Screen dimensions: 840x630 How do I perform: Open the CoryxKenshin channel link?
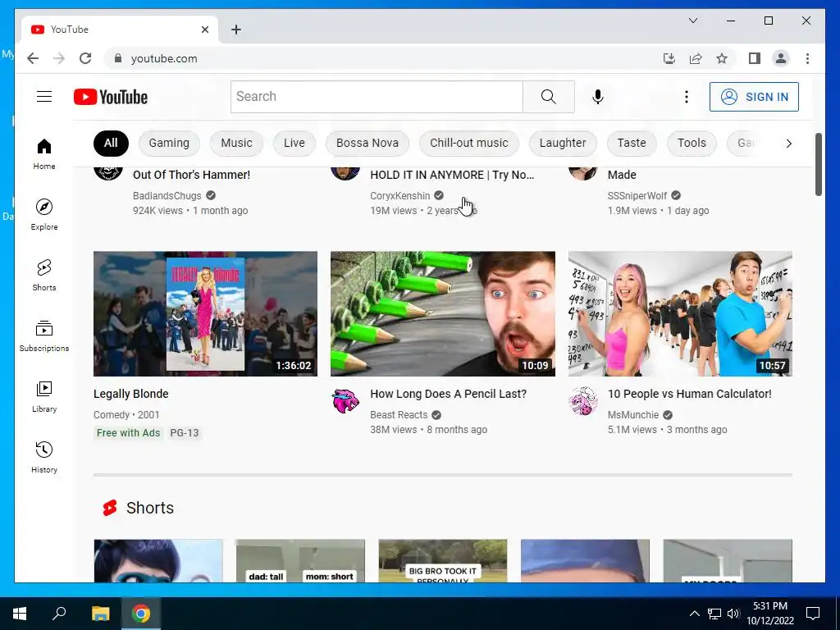[x=399, y=195]
